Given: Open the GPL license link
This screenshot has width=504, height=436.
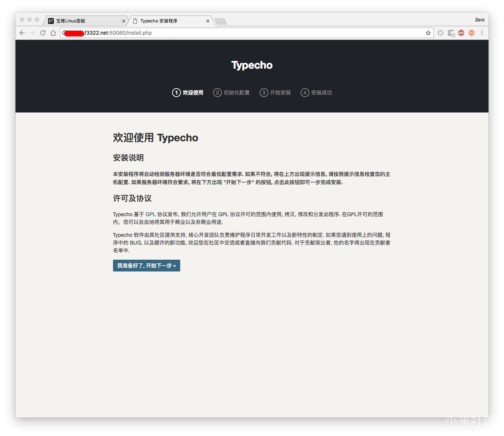Looking at the screenshot, I should click(x=150, y=214).
